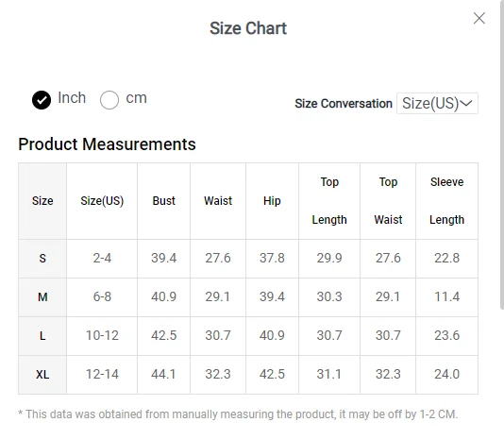Select the S size row label

tap(42, 259)
